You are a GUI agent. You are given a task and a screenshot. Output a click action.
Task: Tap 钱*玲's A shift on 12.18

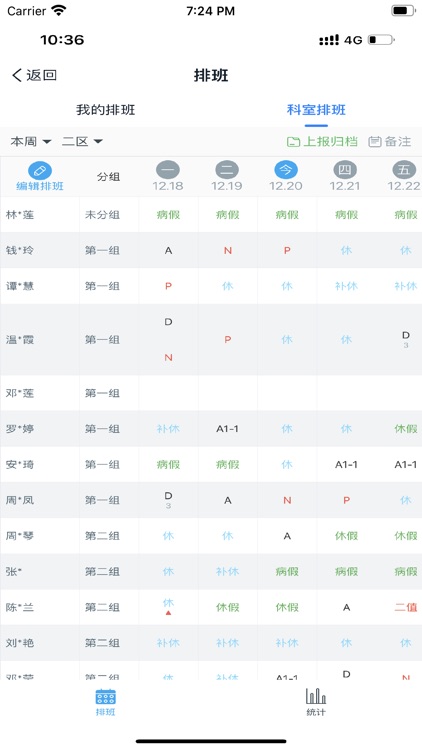click(x=168, y=250)
